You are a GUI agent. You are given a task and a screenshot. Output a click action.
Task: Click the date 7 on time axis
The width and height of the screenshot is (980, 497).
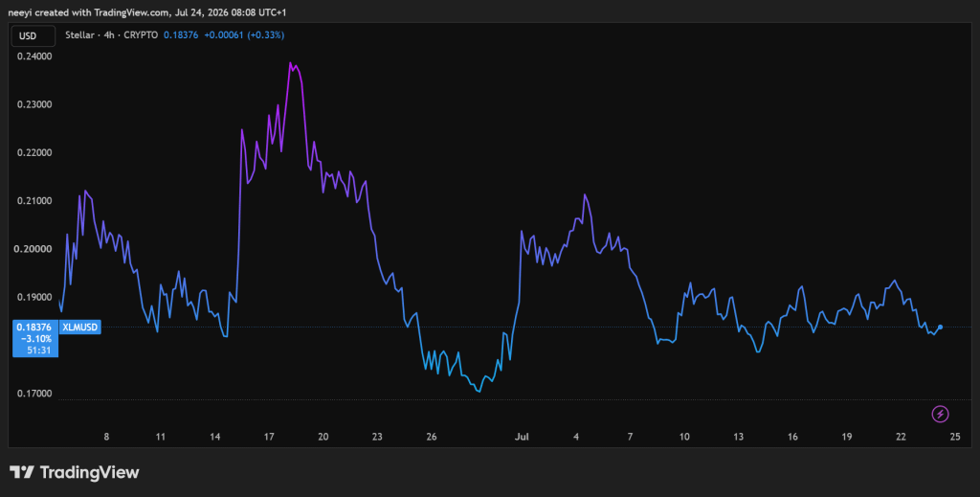[630, 437]
